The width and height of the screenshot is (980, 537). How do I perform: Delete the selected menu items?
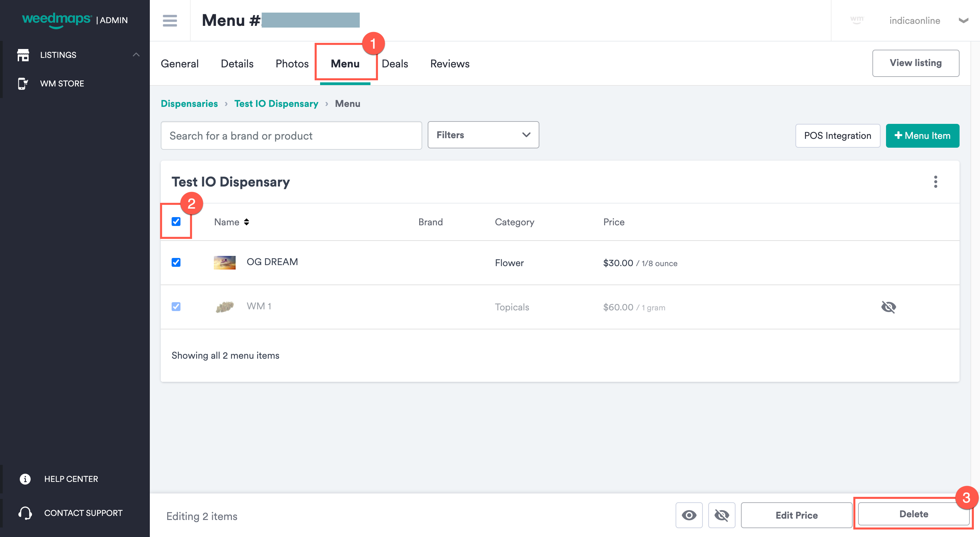[913, 514]
